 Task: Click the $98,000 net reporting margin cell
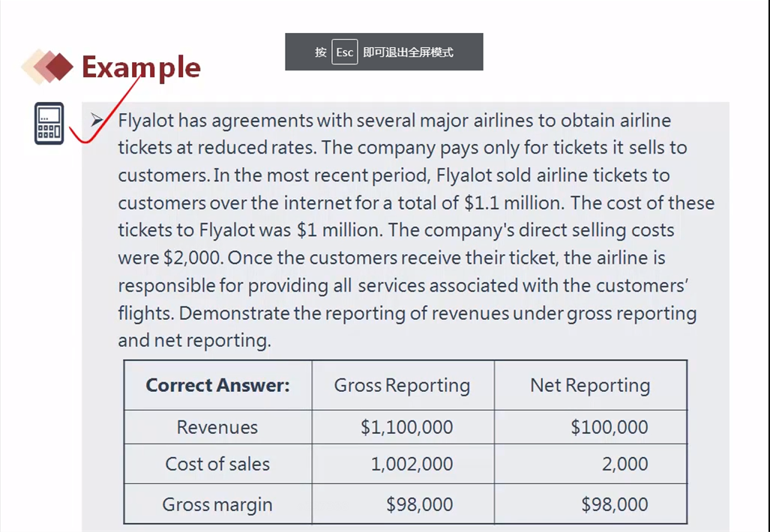pos(615,504)
